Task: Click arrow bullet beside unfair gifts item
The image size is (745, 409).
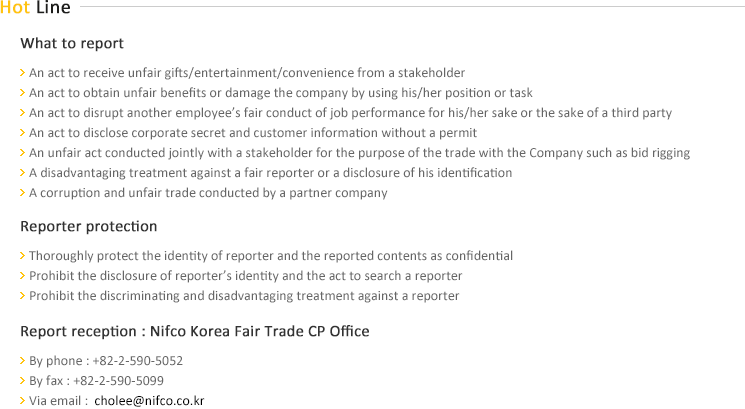Action: point(22,73)
